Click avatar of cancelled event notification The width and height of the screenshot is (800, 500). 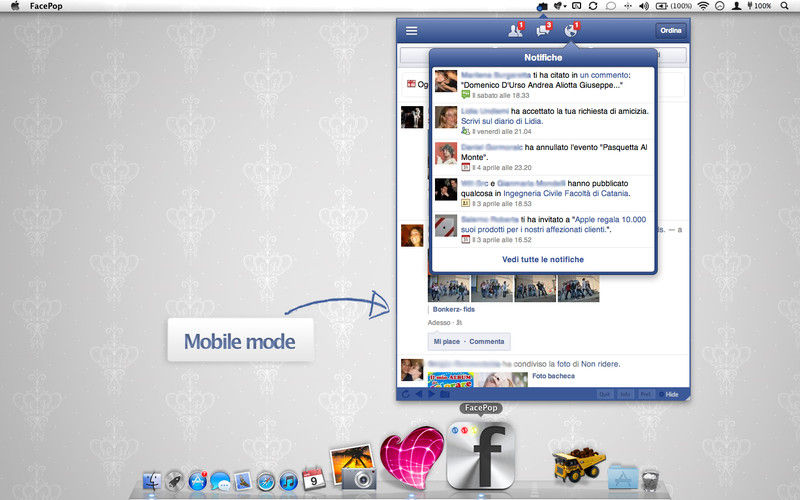445,154
